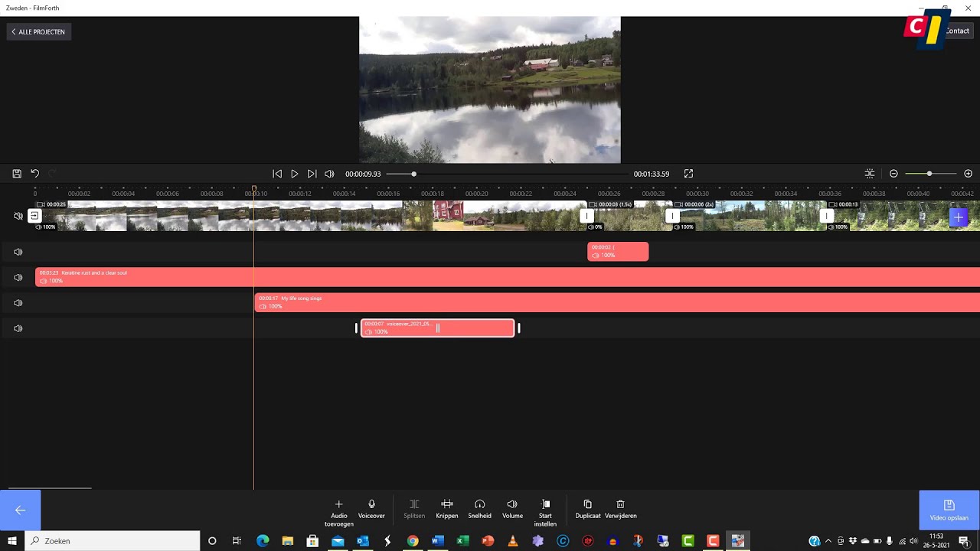Go back to ALLE PROJECTEN
The image size is (980, 551).
38,31
